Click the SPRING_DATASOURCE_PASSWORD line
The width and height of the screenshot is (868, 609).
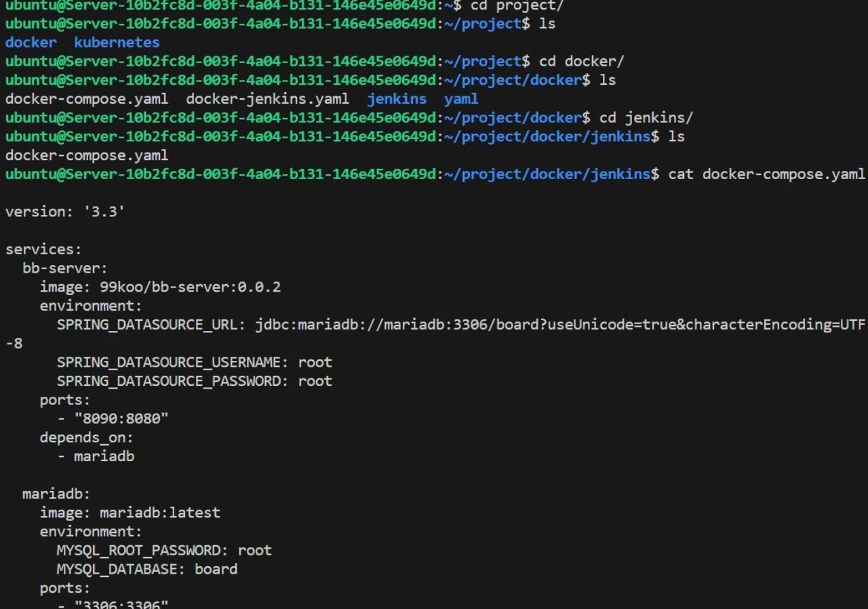pos(195,381)
